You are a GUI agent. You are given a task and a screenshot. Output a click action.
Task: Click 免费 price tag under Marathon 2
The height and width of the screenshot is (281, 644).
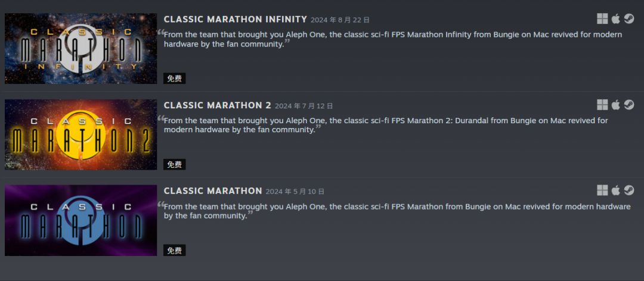click(x=174, y=164)
